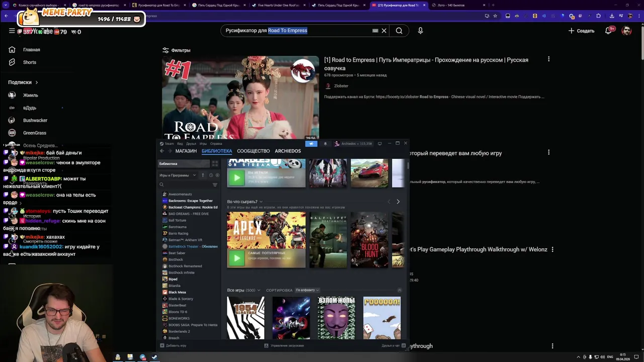Launch Apex Legends with green play button
The image size is (644, 362).
coord(236,258)
